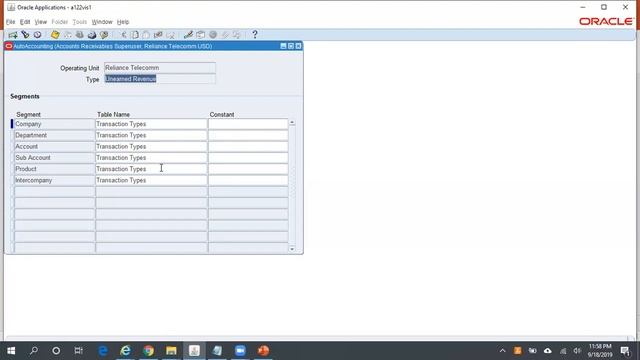Open File Explorer from the taskbar
The width and height of the screenshot is (640, 360).
[171, 351]
